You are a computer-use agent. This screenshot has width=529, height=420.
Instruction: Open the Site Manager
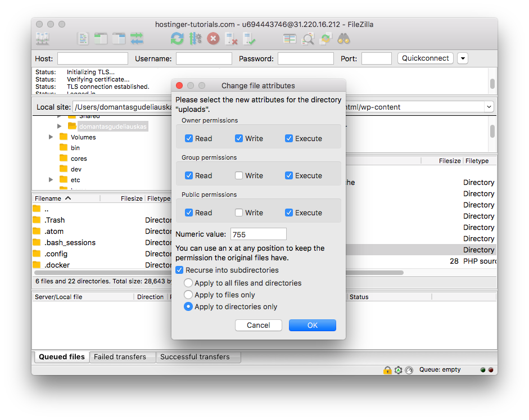[x=42, y=39]
